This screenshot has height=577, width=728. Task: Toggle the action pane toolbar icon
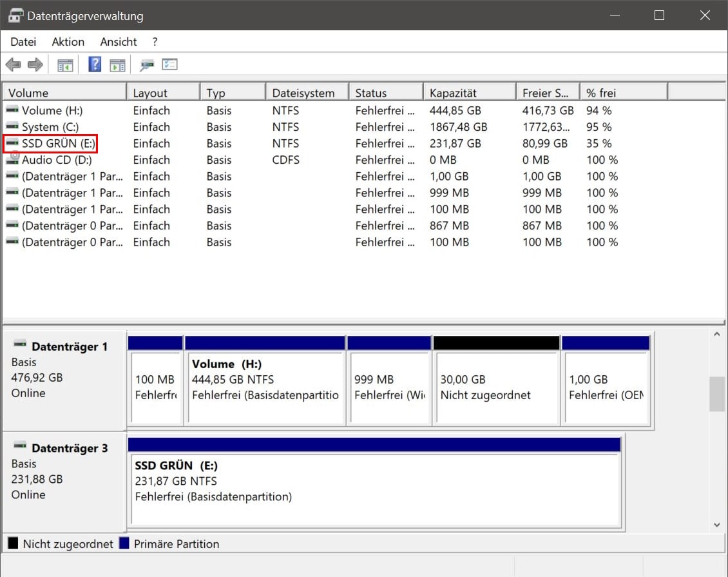(117, 65)
